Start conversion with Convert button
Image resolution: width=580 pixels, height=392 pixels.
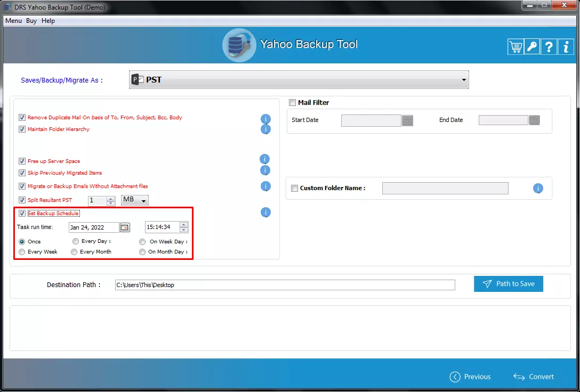pos(534,377)
